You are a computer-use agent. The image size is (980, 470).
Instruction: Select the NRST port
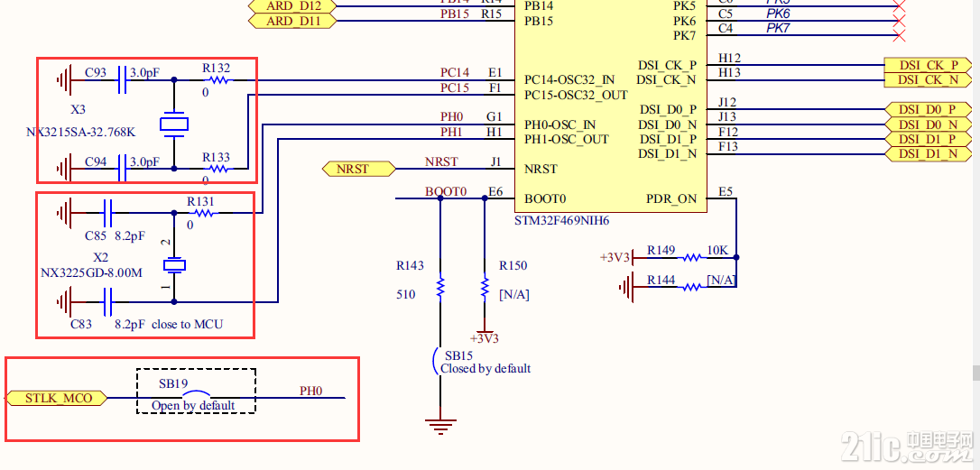pyautogui.click(x=359, y=168)
